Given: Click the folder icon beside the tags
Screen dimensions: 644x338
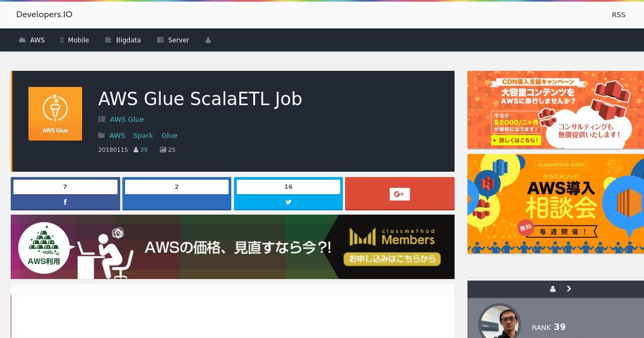Looking at the screenshot, I should coord(101,135).
